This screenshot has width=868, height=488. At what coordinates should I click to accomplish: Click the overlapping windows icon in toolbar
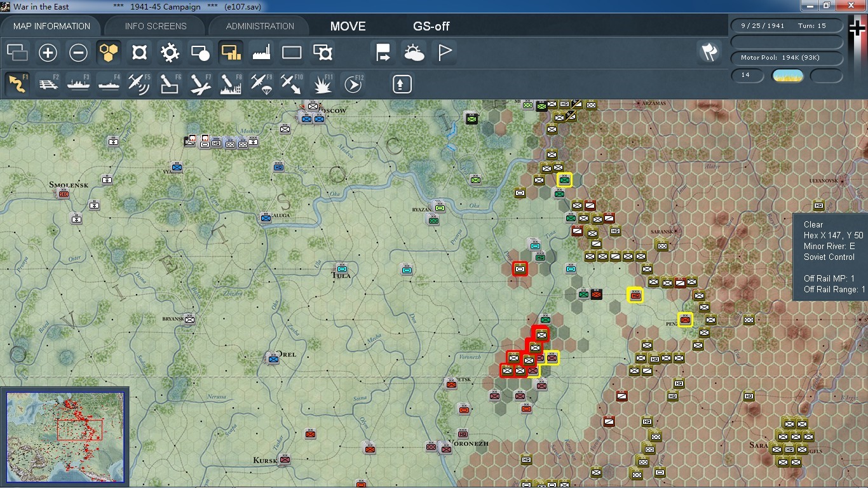17,52
